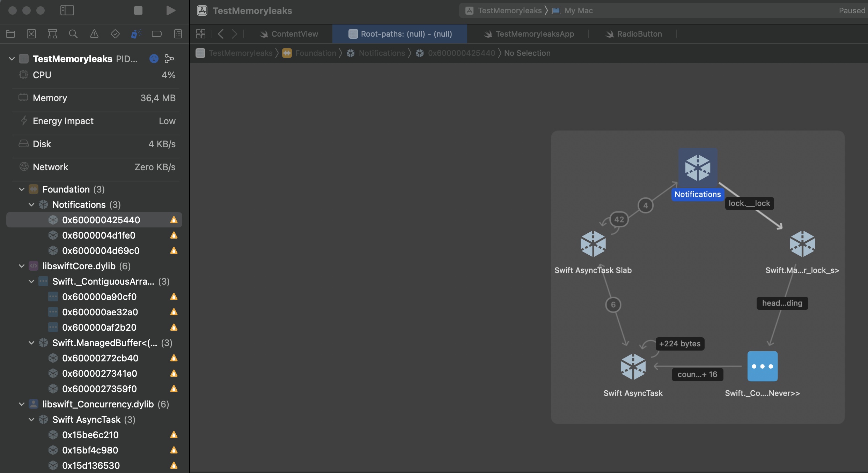
Task: Collapse the Swift AsyncTask subgroup
Action: [x=31, y=420]
